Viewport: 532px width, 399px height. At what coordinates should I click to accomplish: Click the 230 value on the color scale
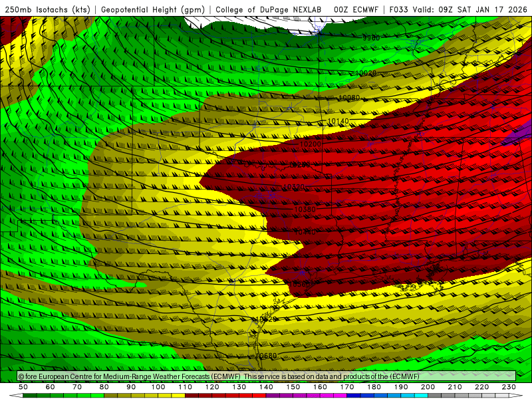(509, 387)
